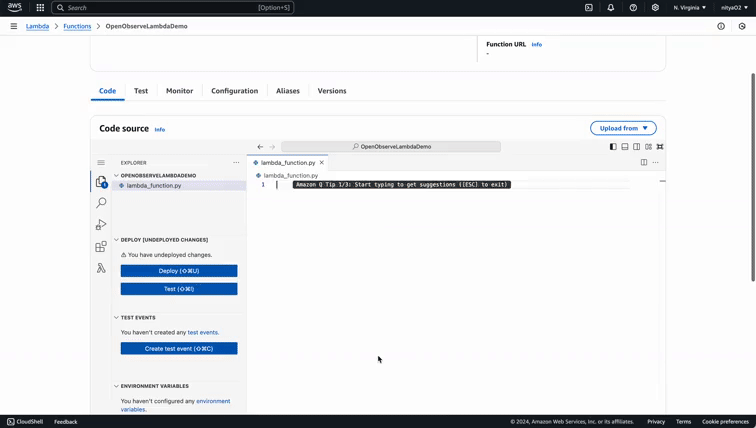Image resolution: width=756 pixels, height=428 pixels.
Task: Open the Lambda icon in activity bar
Action: pos(101,268)
